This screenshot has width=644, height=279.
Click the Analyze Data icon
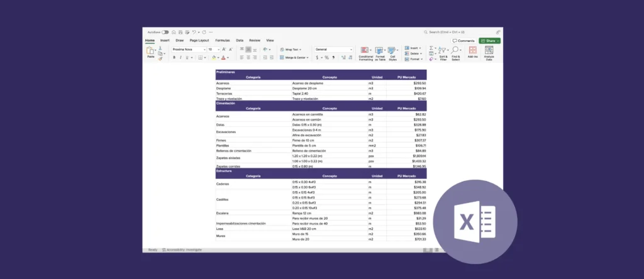[x=489, y=51]
